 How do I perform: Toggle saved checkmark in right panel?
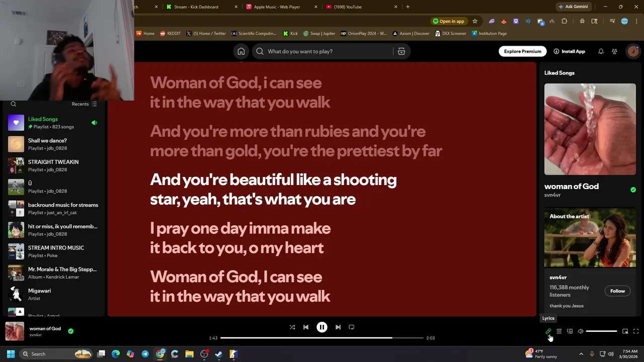[x=633, y=190]
